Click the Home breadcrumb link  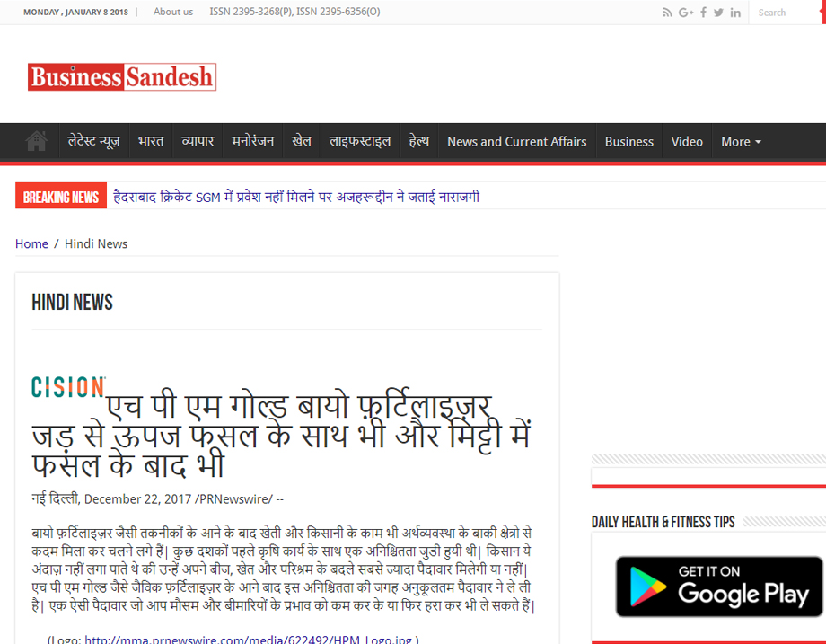pyautogui.click(x=31, y=243)
